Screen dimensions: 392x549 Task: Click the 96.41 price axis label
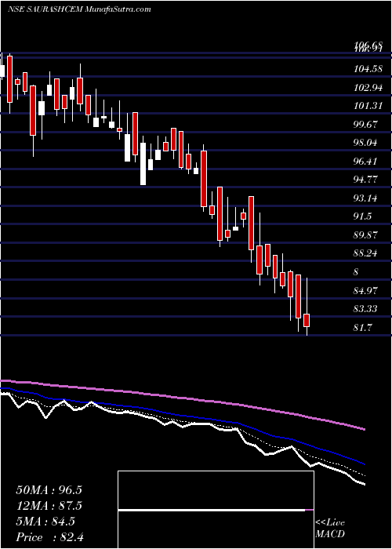(x=366, y=162)
